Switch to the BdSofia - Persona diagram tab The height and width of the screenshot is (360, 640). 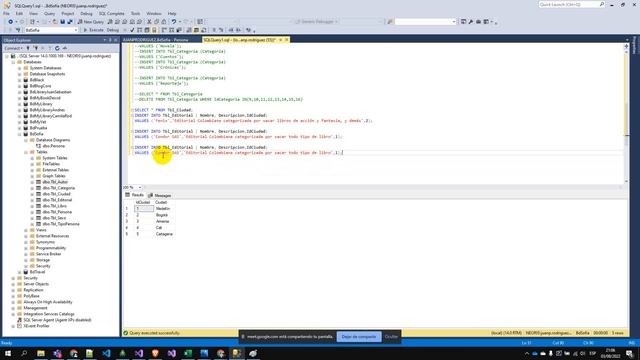(156, 40)
